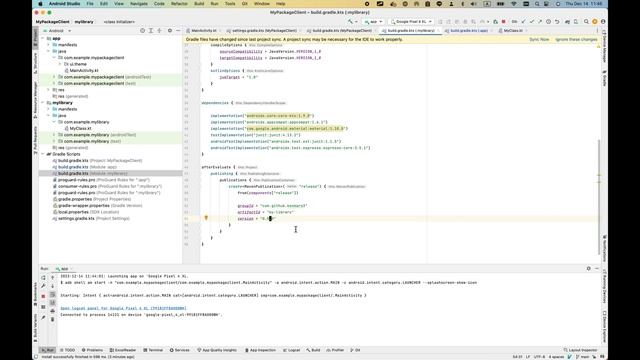Click the undo arrow icon in top toolbar
The width and height of the screenshot is (640, 360).
pyautogui.click(x=557, y=22)
